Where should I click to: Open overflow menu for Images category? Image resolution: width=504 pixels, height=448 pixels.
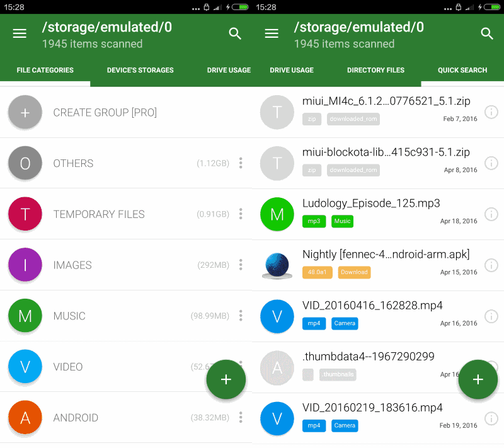coord(241,265)
